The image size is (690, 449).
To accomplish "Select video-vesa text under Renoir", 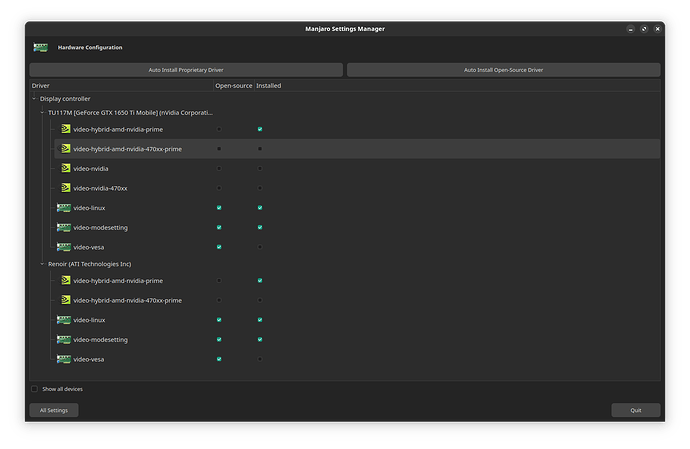I will point(89,360).
